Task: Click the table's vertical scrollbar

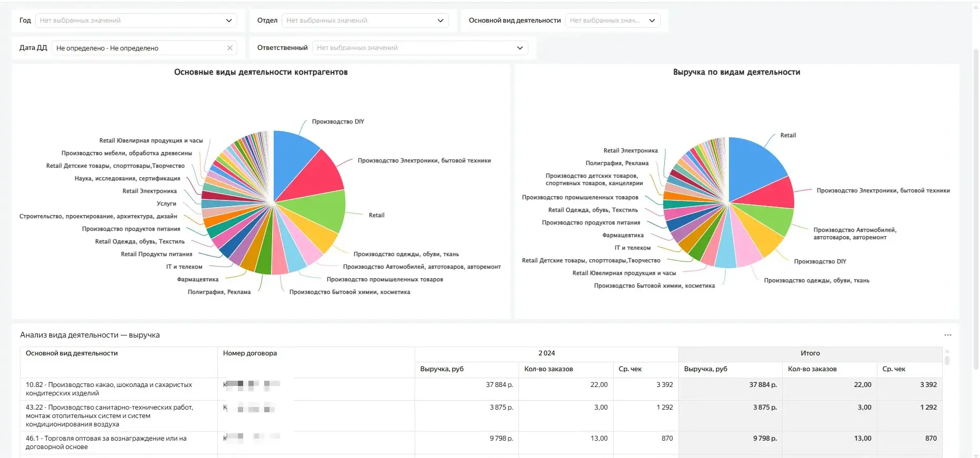Action: (x=947, y=360)
